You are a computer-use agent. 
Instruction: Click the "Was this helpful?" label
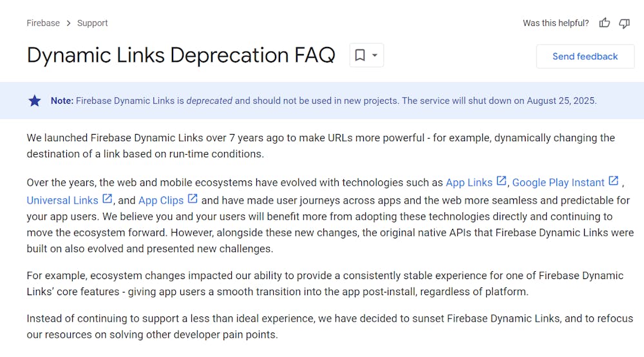pyautogui.click(x=556, y=23)
